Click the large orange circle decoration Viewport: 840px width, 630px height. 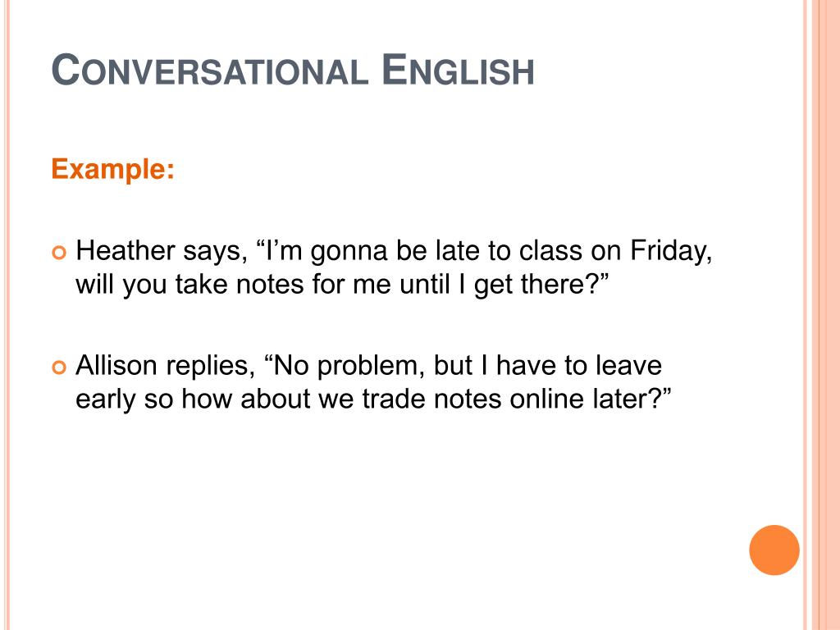point(774,550)
